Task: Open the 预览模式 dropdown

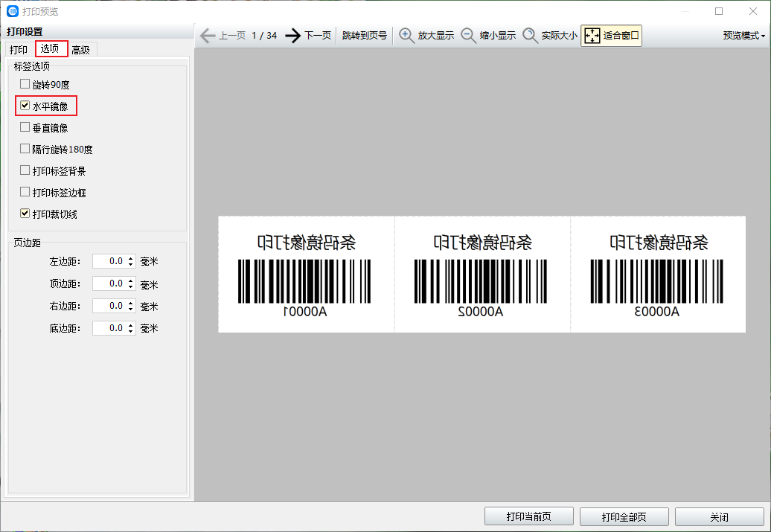Action: tap(744, 36)
